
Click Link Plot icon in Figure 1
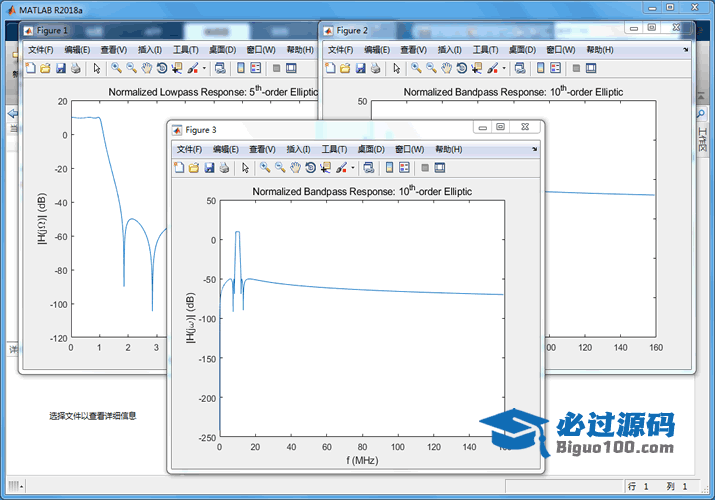coord(220,68)
